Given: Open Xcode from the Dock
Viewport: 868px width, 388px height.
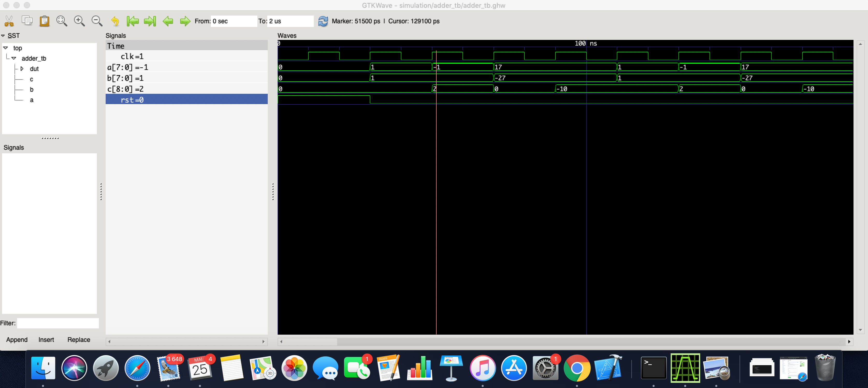Looking at the screenshot, I should pyautogui.click(x=608, y=368).
